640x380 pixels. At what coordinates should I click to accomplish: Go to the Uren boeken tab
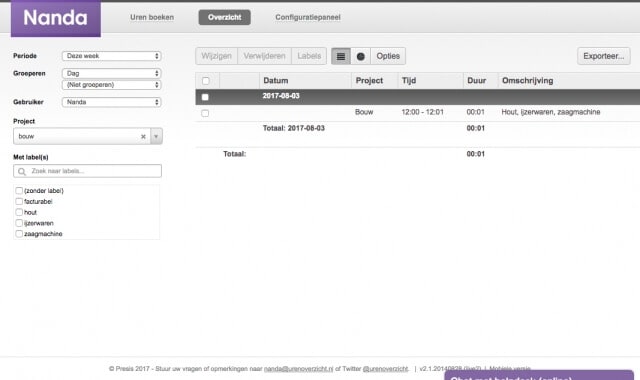(152, 17)
